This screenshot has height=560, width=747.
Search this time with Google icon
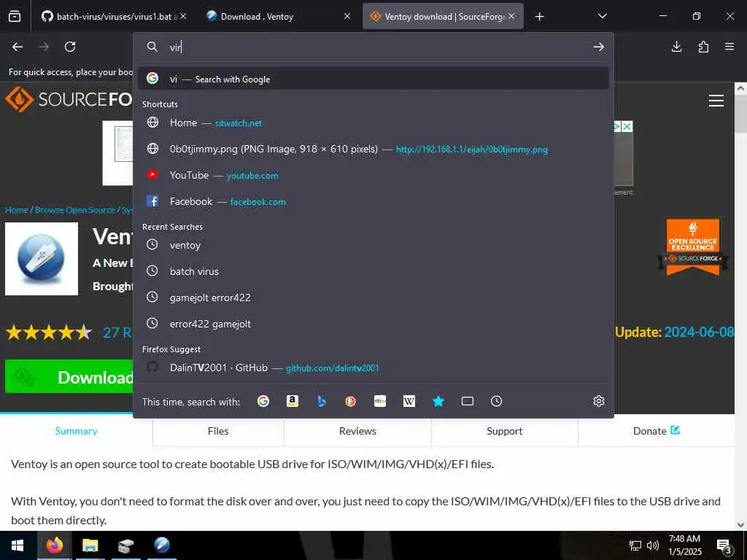click(263, 402)
